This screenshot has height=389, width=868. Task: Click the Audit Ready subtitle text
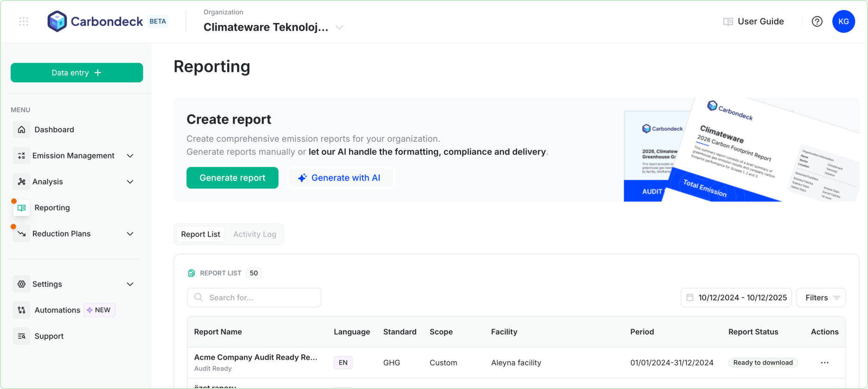point(213,369)
